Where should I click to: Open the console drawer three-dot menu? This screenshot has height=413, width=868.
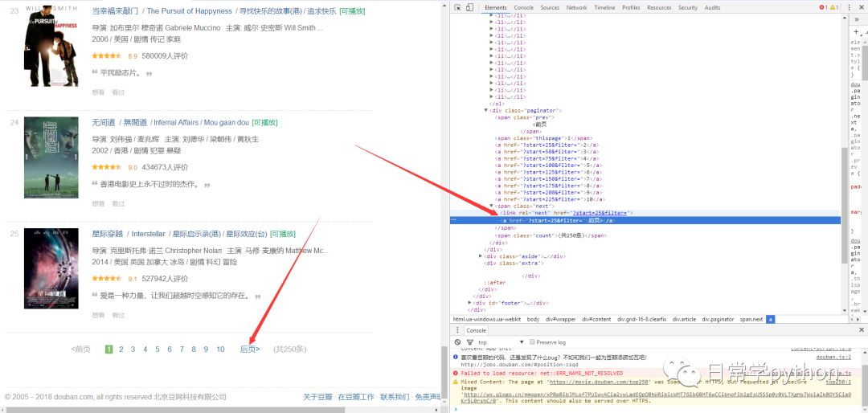456,330
